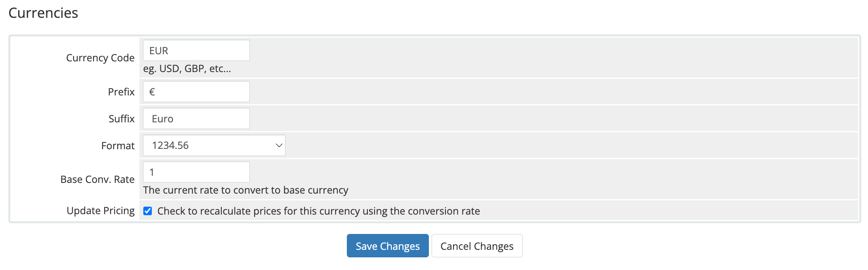Highlight the EUR text in Currency Code
This screenshot has width=868, height=270.
coord(158,50)
